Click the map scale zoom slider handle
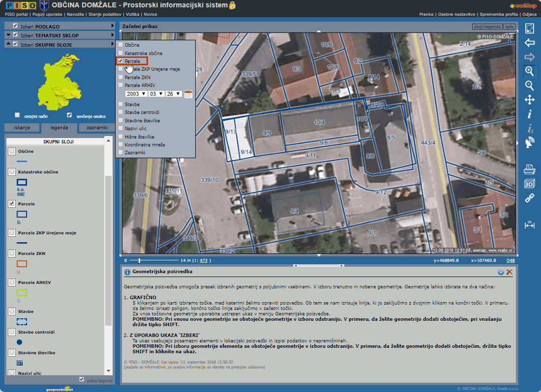This screenshot has width=541, height=392. tap(139, 260)
